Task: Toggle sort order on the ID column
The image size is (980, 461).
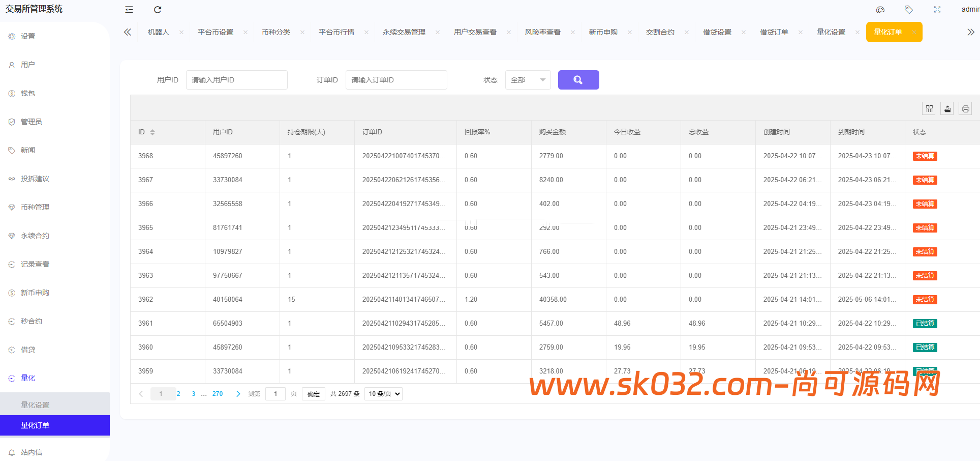Action: (152, 132)
